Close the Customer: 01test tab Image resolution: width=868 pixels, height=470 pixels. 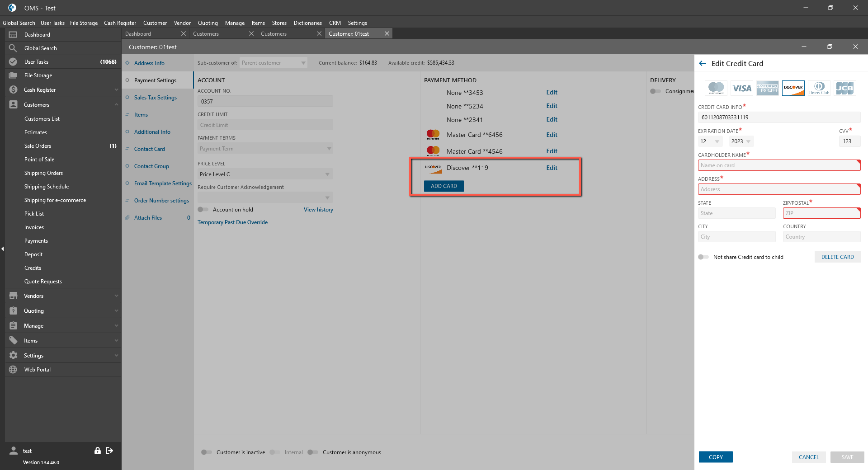click(387, 34)
